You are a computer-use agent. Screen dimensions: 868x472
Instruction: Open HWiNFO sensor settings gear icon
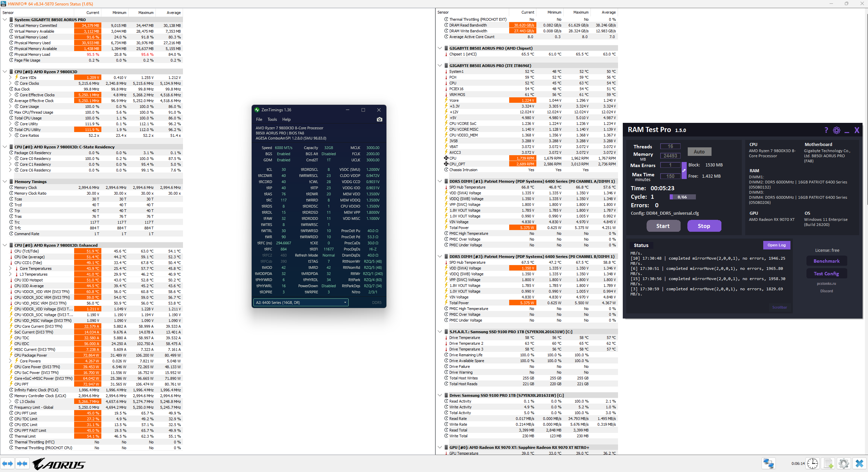844,463
